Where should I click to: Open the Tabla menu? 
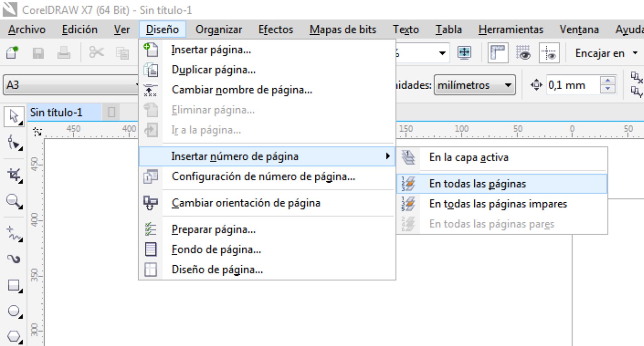[x=449, y=30]
